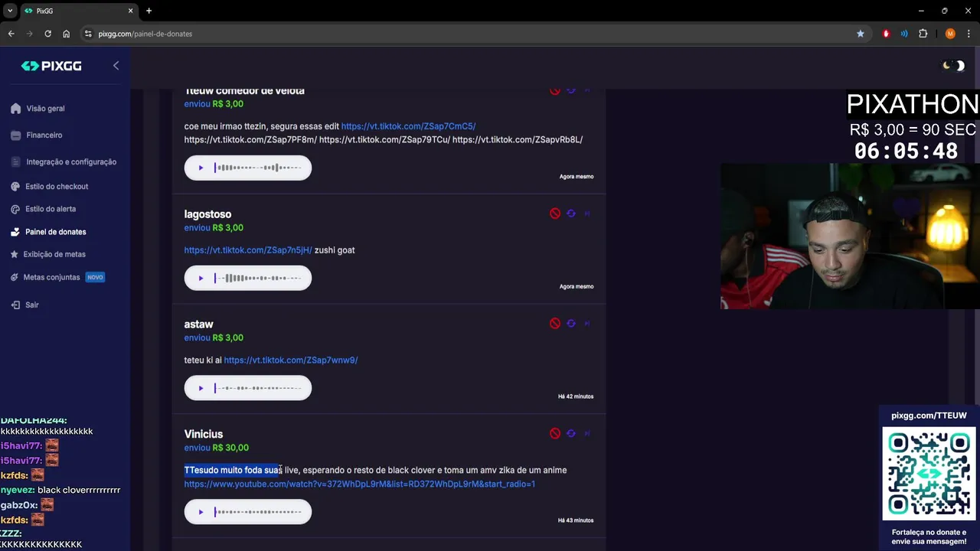Open the Chrome three-dot menu
Viewport: 980px width, 551px height.
coord(969,34)
